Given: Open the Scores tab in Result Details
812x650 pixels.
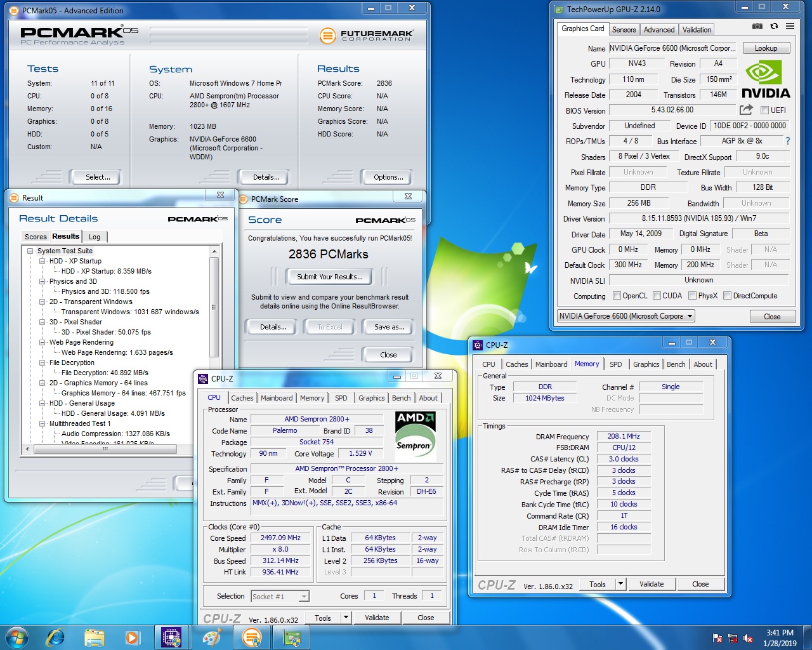Looking at the screenshot, I should point(36,237).
